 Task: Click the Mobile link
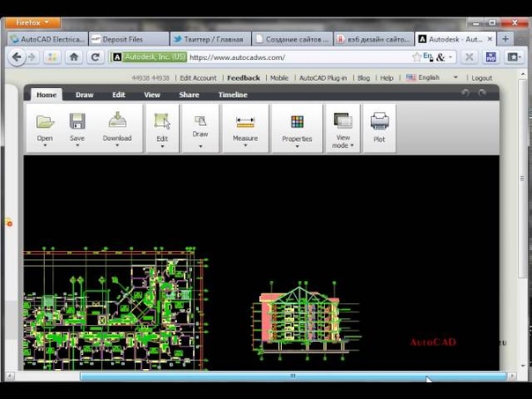279,78
